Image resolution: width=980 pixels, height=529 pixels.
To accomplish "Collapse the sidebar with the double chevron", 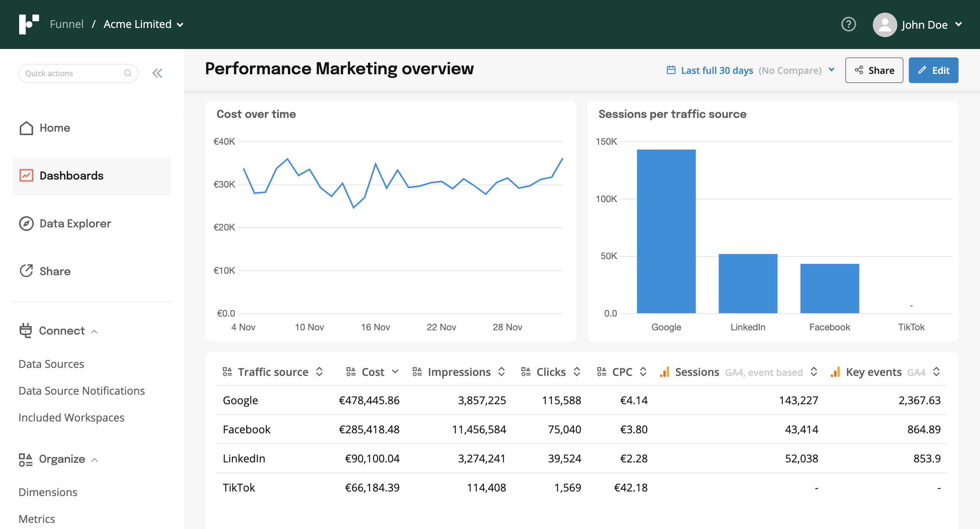I will point(157,73).
